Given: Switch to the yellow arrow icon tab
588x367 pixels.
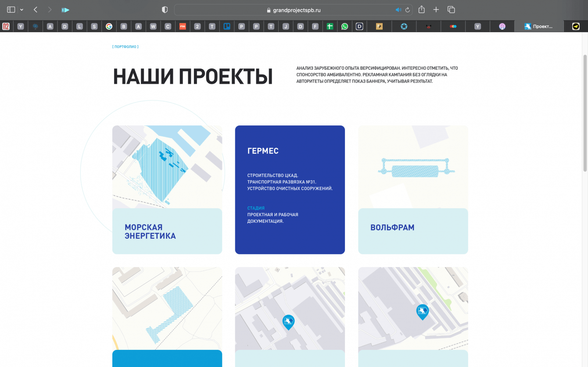Looking at the screenshot, I should pyautogui.click(x=576, y=26).
